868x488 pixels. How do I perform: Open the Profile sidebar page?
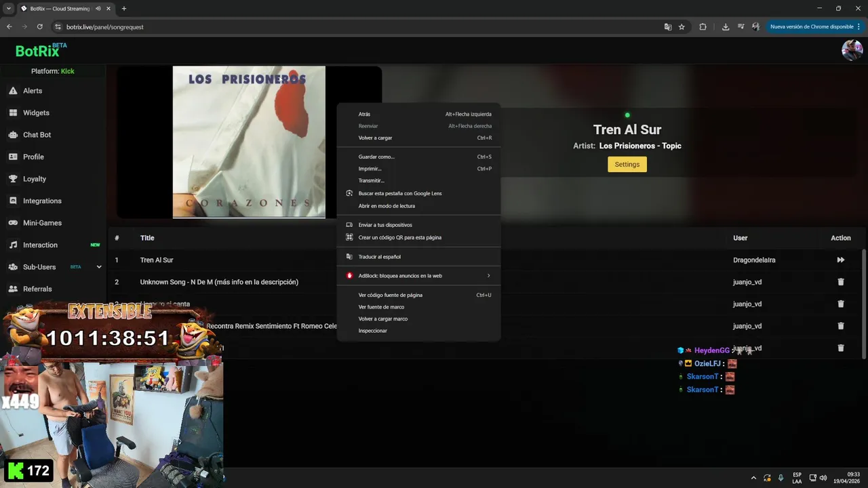click(x=33, y=157)
